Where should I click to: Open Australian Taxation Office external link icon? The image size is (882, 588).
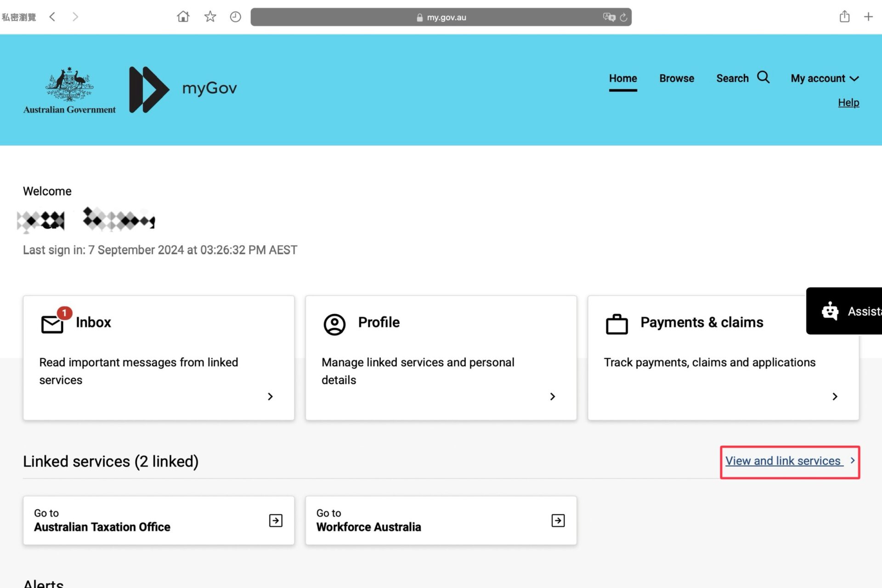(276, 520)
